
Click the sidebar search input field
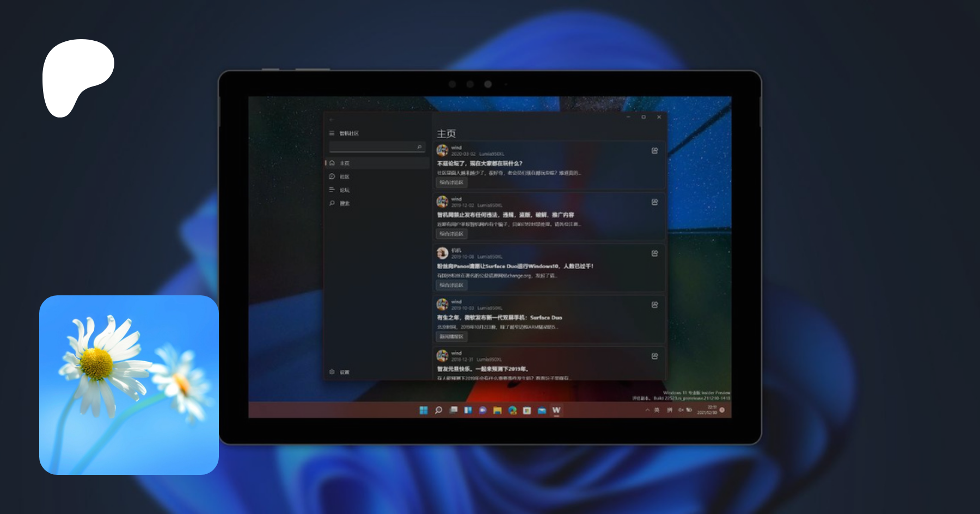coord(372,147)
